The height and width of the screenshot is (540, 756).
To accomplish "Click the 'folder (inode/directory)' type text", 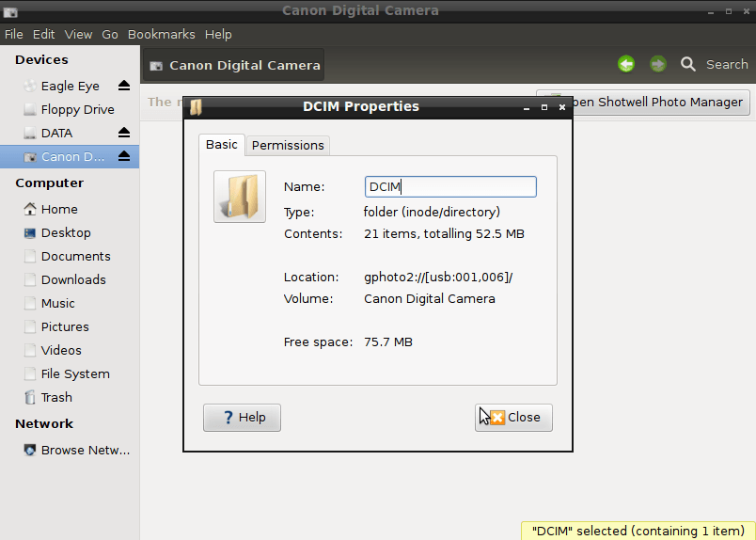I will 432,212.
